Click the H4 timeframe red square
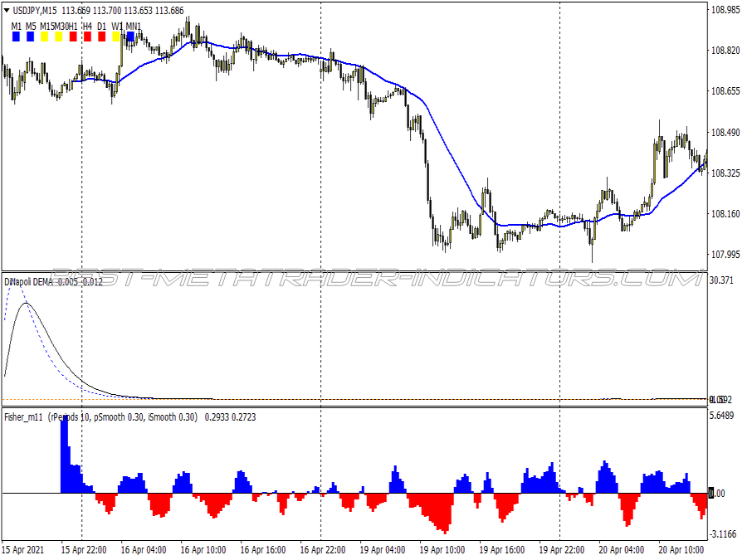This screenshot has height=560, width=747. point(87,37)
